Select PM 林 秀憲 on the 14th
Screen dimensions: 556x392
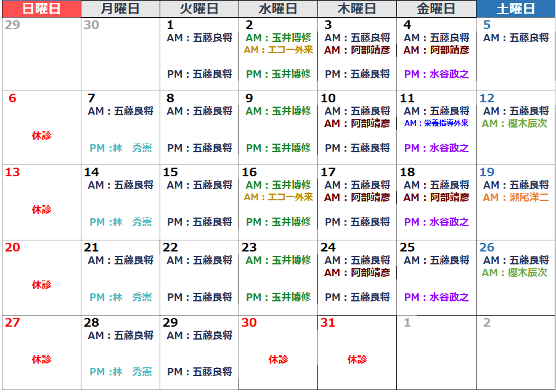pos(121,222)
